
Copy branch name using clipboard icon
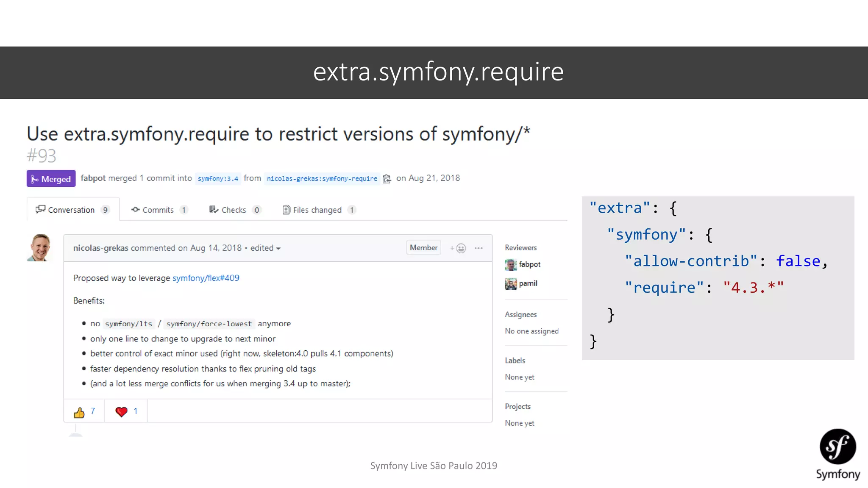point(387,179)
